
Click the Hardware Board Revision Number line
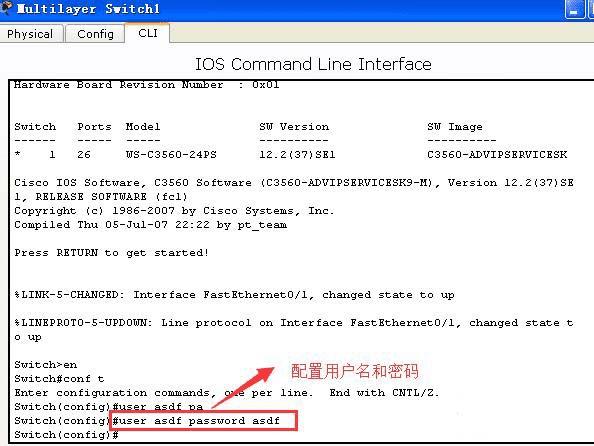tap(147, 85)
